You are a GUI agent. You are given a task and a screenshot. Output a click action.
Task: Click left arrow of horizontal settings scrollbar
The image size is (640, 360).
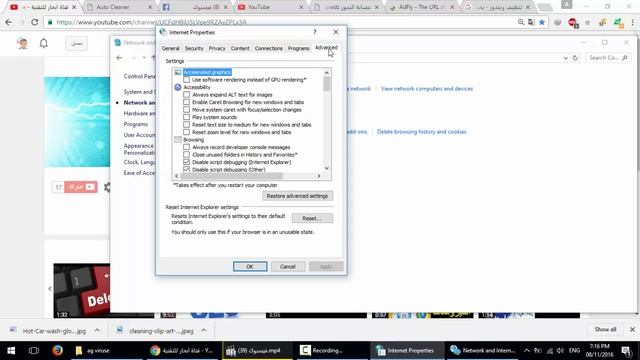[176, 176]
